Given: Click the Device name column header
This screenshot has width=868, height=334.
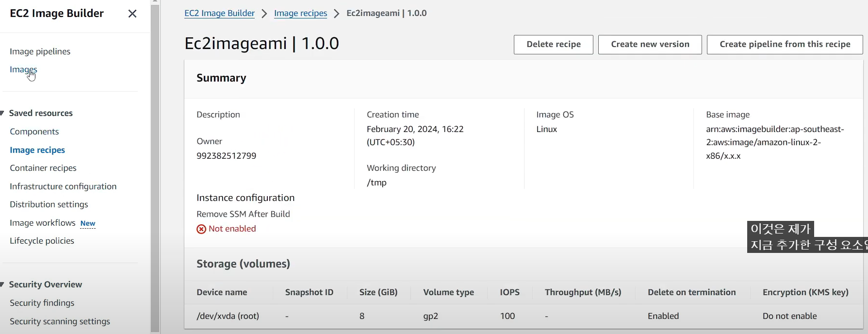Looking at the screenshot, I should click(222, 292).
